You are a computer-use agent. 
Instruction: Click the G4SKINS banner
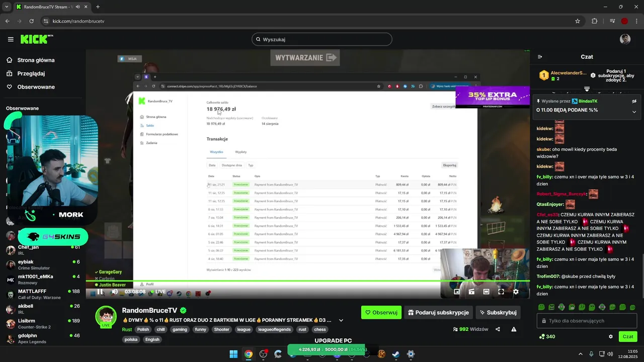click(x=53, y=236)
